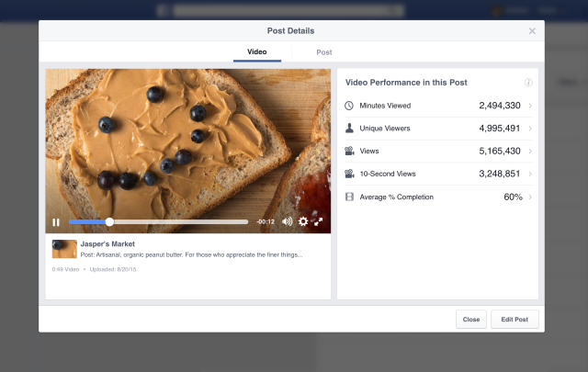Expand the Unique Viewers details arrow
588x372 pixels.
point(530,129)
